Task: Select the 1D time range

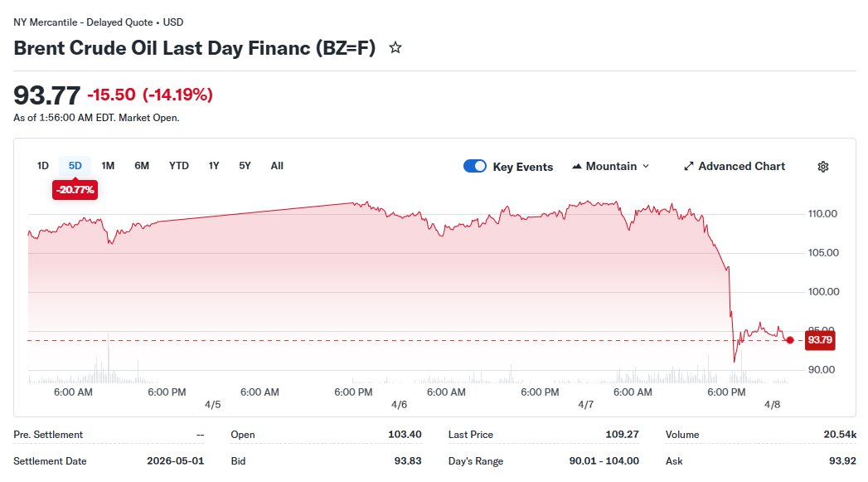Action: (43, 166)
